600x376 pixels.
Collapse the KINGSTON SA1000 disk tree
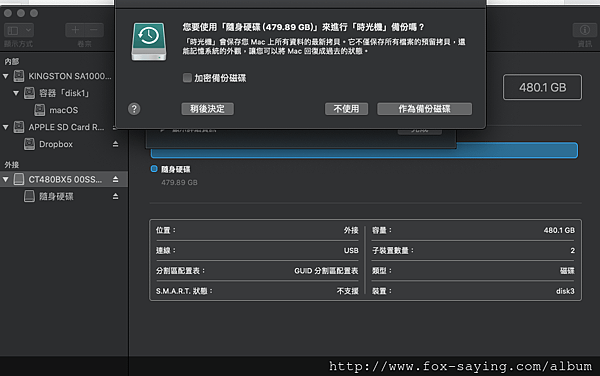[x=6, y=76]
